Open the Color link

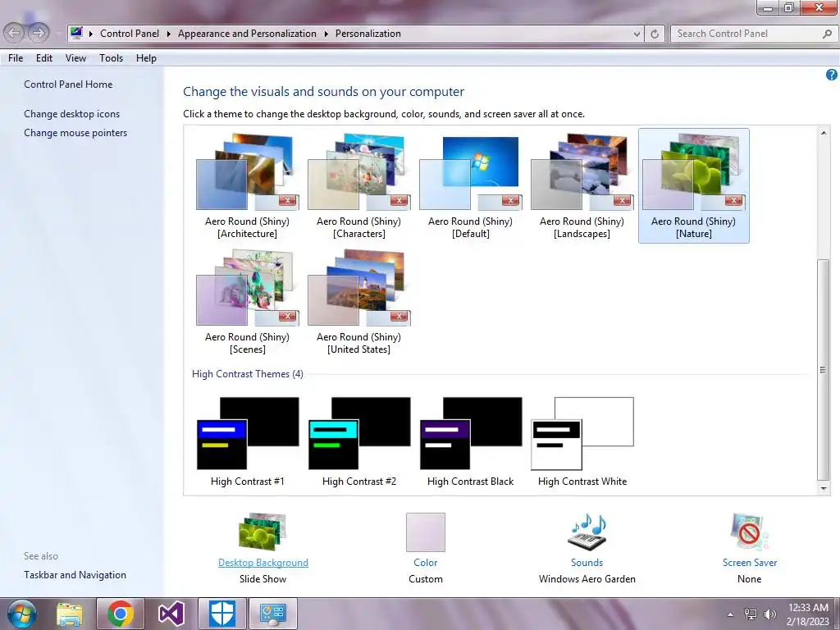426,563
